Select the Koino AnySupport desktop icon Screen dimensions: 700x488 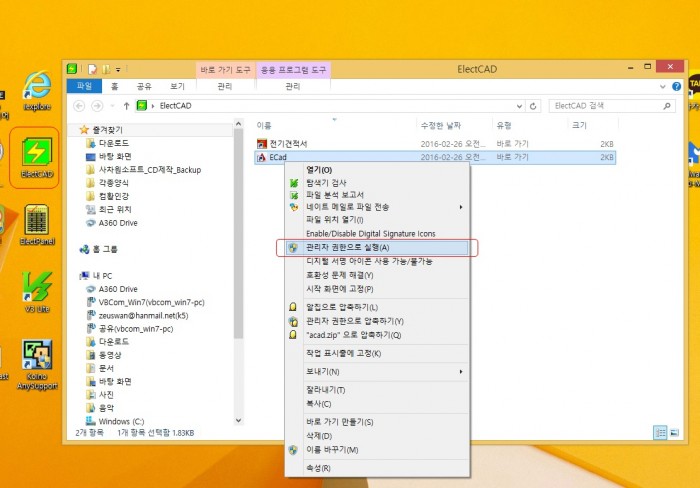coord(37,365)
